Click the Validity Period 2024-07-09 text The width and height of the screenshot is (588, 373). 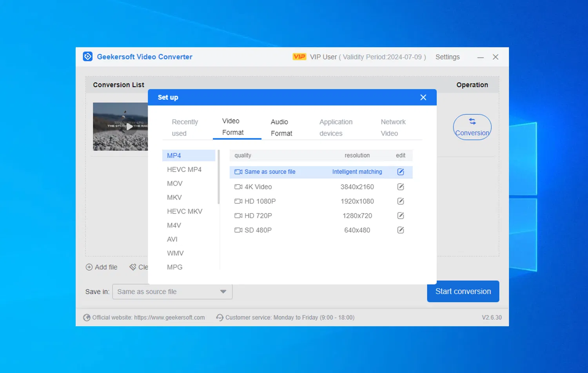point(382,57)
